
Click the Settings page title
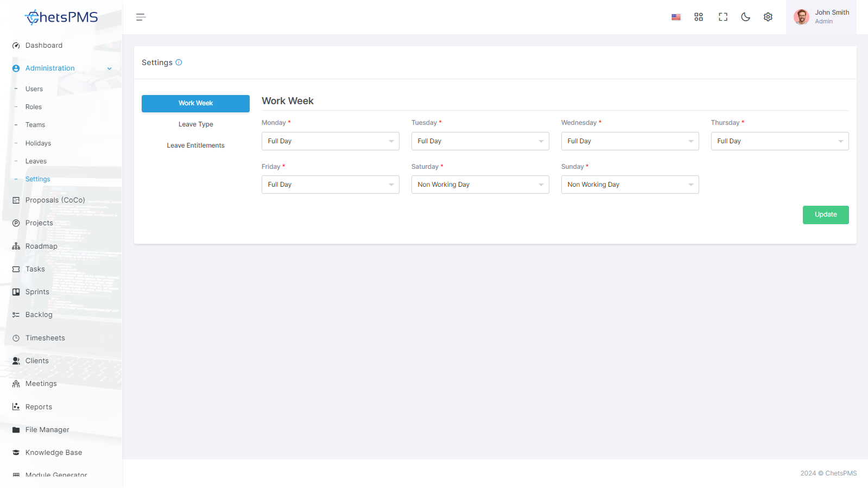[157, 62]
